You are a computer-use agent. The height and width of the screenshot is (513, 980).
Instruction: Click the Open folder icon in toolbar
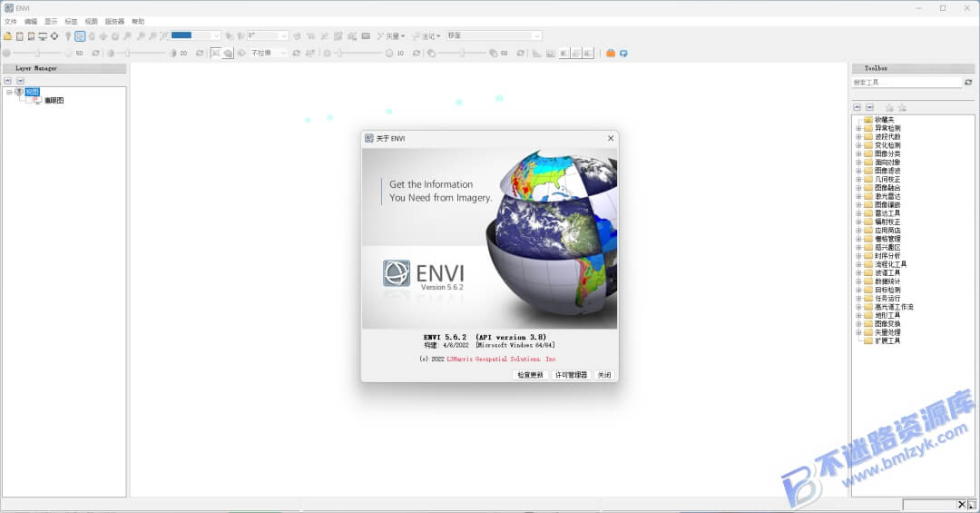(8, 36)
